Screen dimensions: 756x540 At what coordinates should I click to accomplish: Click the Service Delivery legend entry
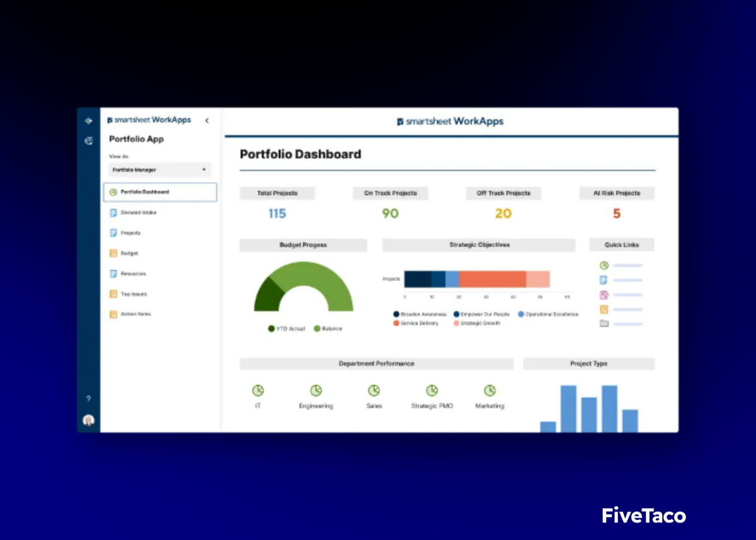(x=416, y=323)
